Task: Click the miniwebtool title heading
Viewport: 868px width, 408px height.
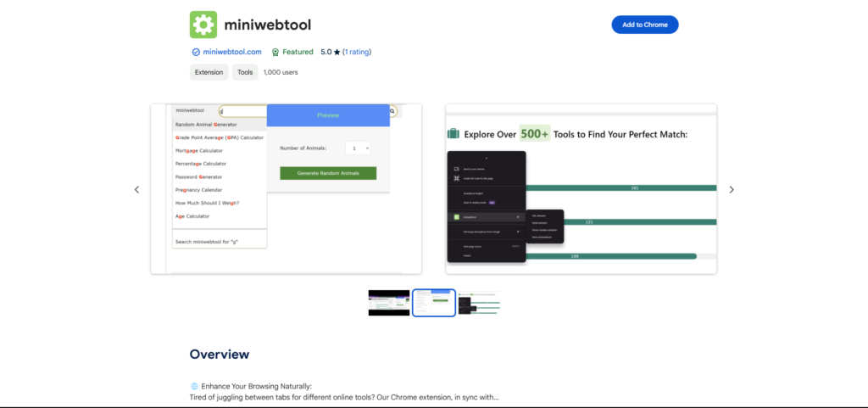Action: [267, 25]
